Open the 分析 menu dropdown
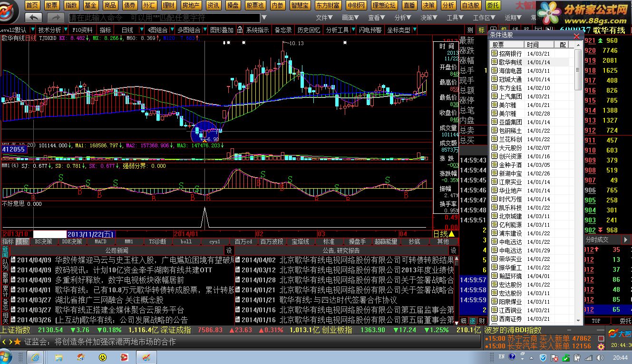Viewport: 632px width, 364px height. pos(403,18)
